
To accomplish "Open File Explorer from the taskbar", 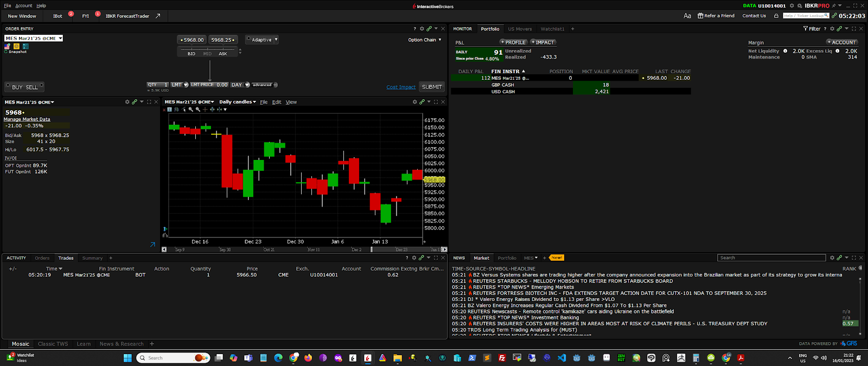I will 398,358.
